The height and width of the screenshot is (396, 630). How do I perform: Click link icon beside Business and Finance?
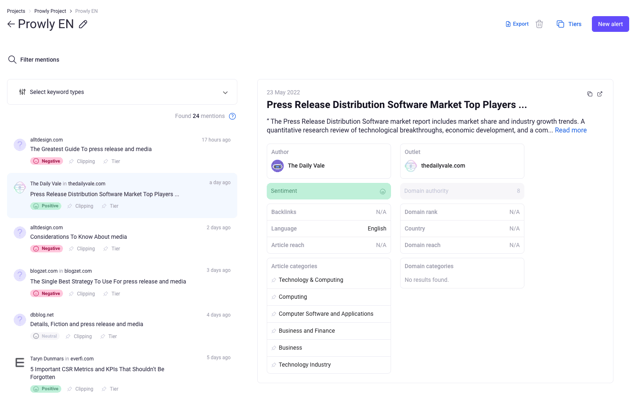[x=274, y=331]
